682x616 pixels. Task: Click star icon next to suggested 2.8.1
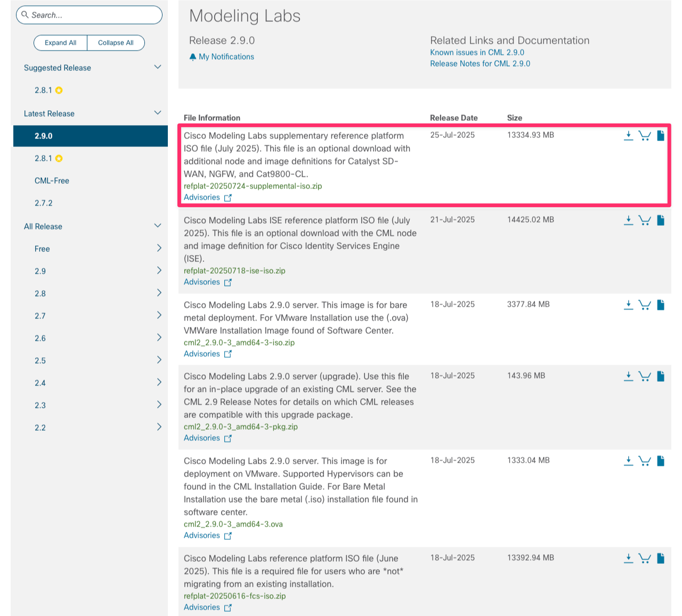click(59, 91)
